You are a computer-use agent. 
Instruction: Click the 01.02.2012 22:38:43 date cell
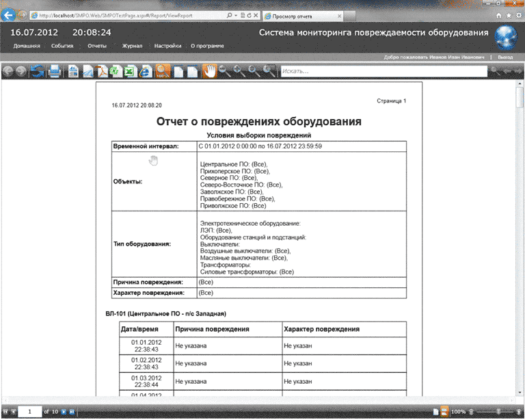click(x=146, y=363)
